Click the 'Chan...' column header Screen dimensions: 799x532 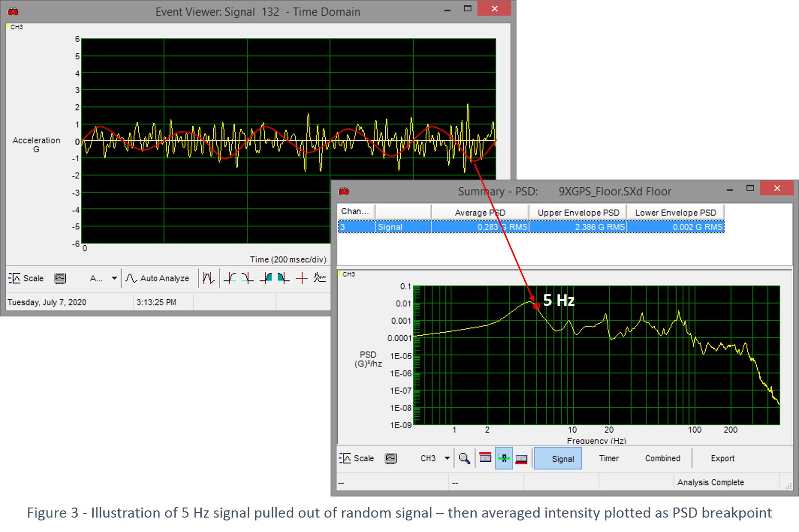(356, 212)
